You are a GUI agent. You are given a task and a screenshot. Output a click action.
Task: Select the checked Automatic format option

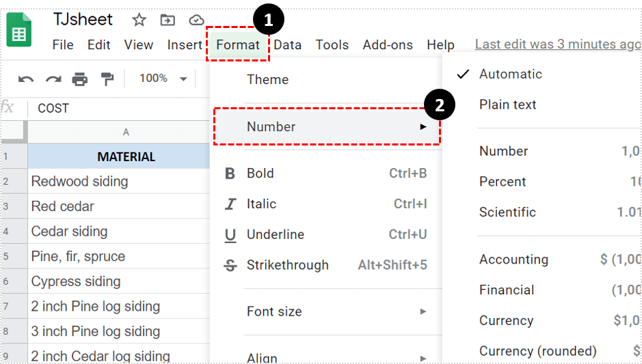coord(510,74)
